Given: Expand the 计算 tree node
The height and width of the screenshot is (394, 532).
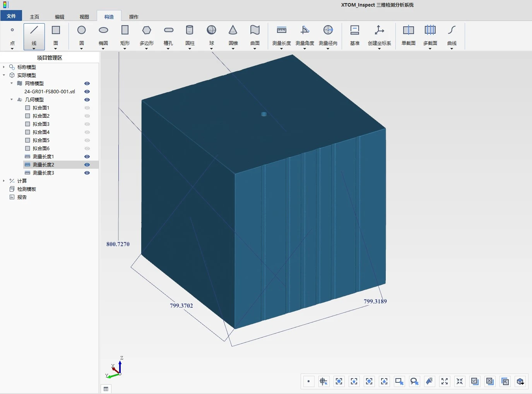Looking at the screenshot, I should 4,181.
